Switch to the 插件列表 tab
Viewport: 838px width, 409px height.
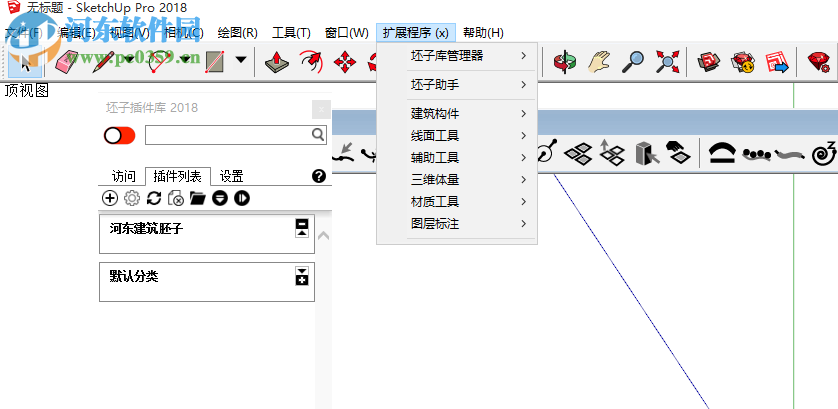click(177, 176)
